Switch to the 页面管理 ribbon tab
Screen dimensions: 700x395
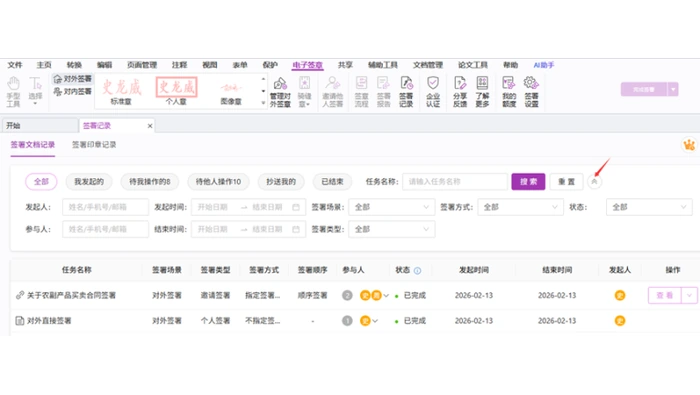pos(142,65)
